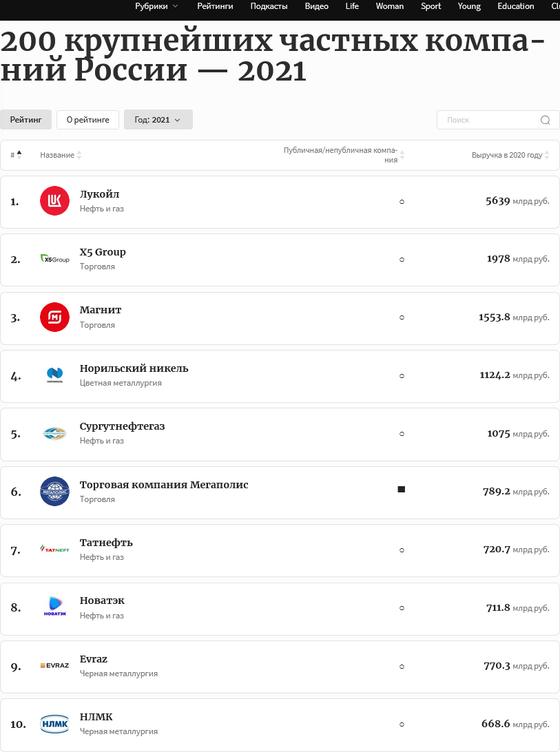Select the Рейтинг tab button
The height and width of the screenshot is (752, 560).
[x=25, y=120]
